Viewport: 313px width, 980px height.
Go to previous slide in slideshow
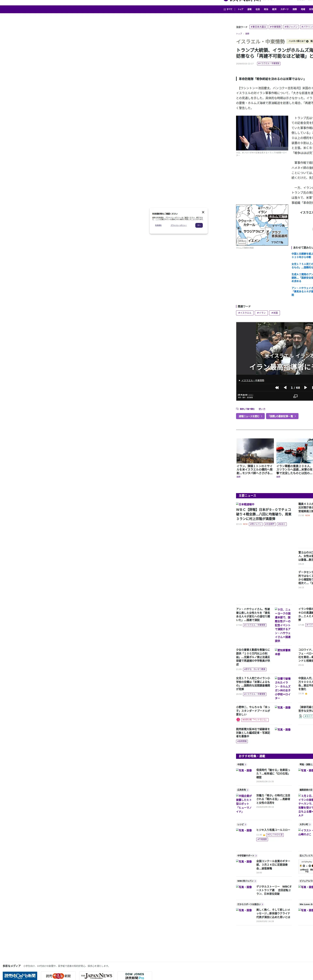point(285,388)
